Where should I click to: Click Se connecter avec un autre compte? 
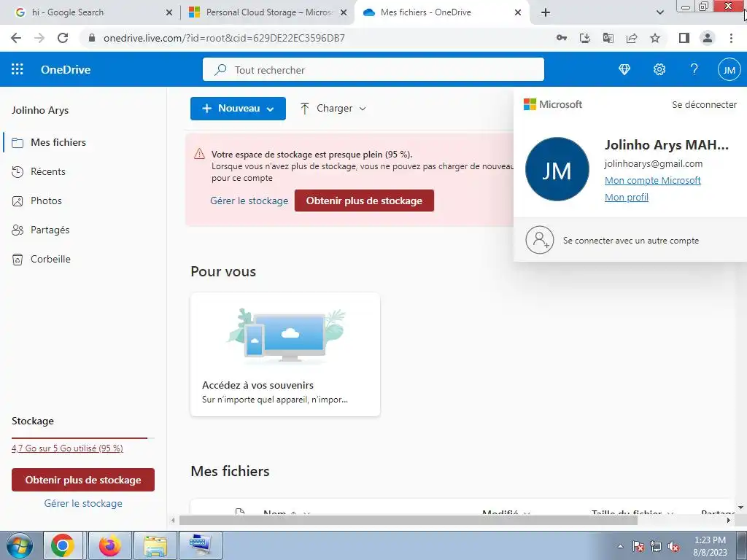click(631, 241)
